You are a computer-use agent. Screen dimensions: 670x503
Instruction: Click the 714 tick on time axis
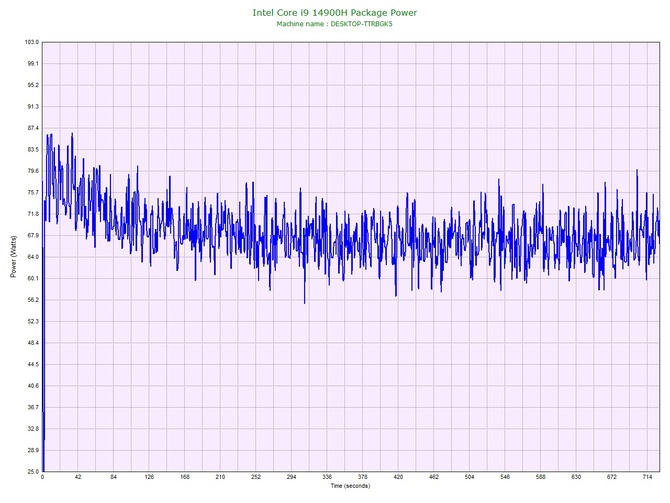[x=647, y=477]
